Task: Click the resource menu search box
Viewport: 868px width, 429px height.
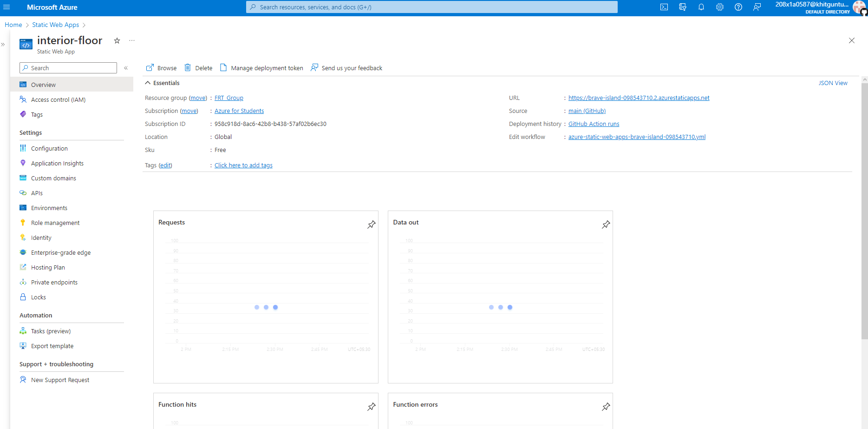Action: coord(68,68)
